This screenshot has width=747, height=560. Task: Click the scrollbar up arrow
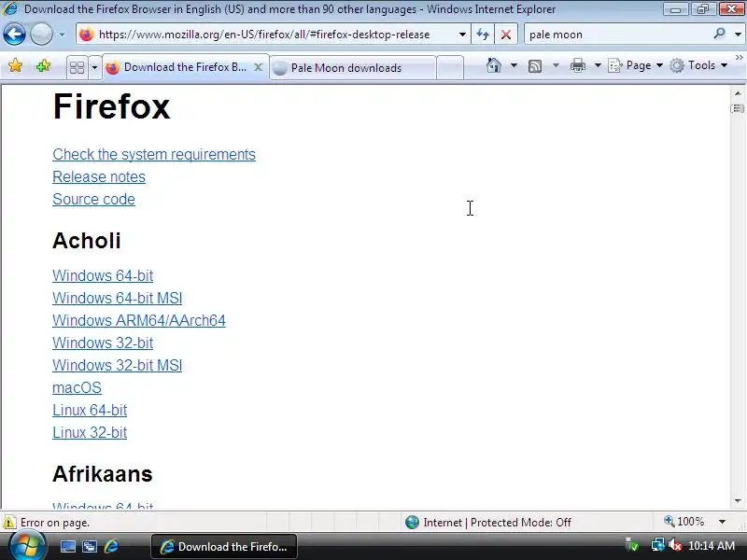pyautogui.click(x=738, y=93)
